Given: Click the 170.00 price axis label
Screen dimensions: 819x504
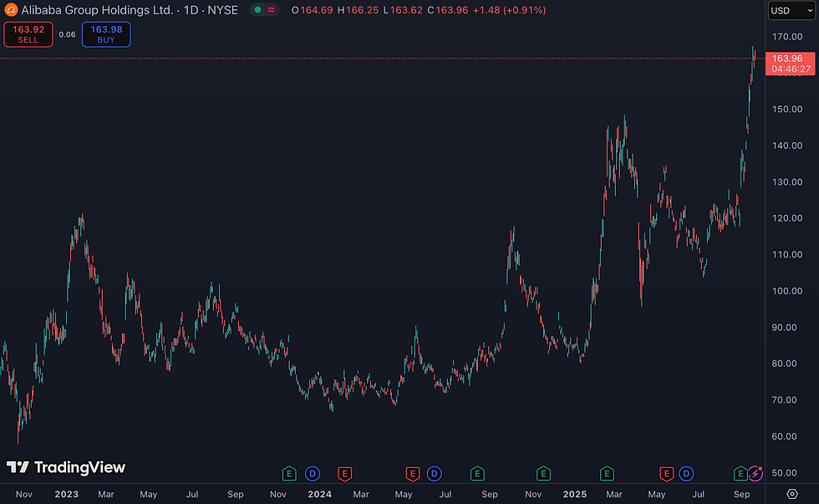Looking at the screenshot, I should click(787, 37).
